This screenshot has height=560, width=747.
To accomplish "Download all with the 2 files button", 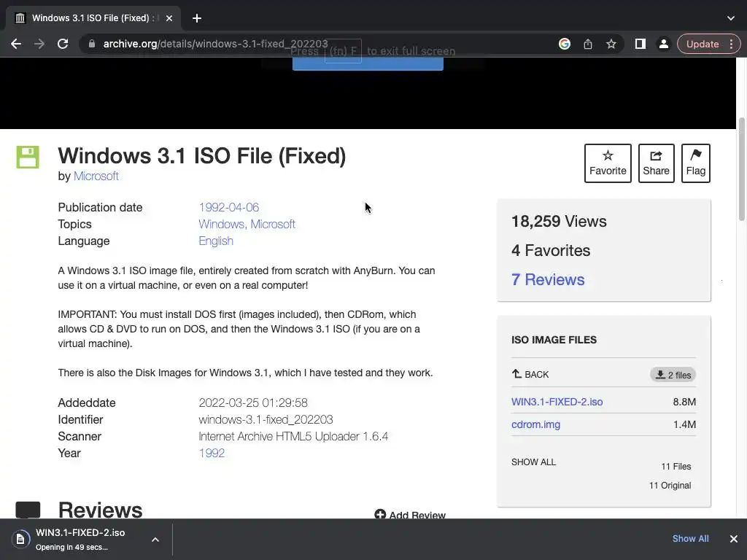I will point(673,375).
